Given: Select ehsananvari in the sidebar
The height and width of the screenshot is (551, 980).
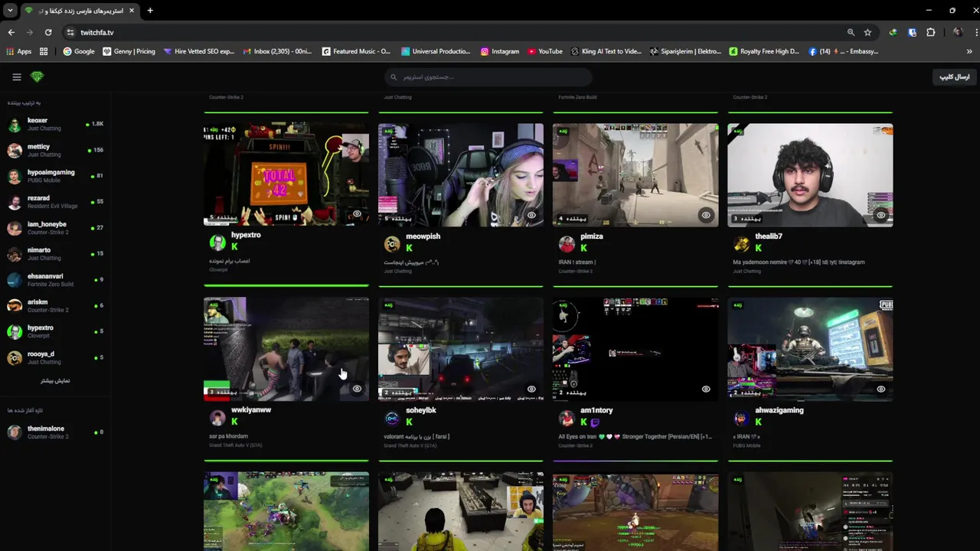Looking at the screenshot, I should [55, 280].
